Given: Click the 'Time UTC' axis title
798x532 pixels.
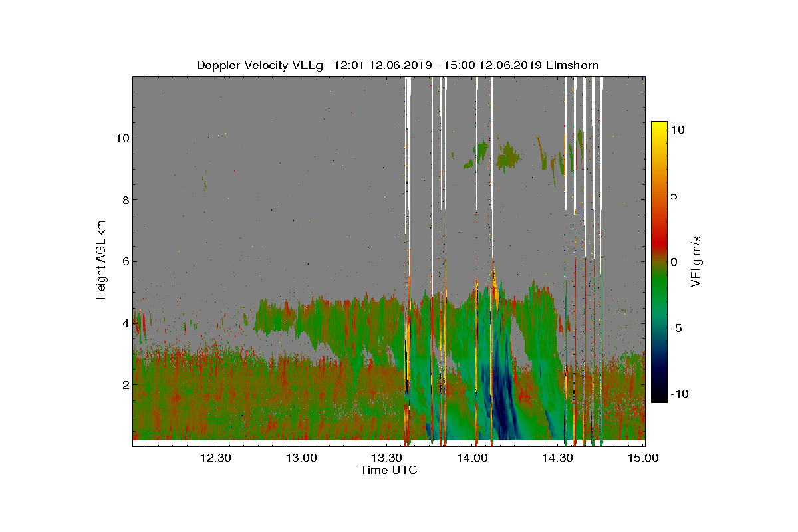Looking at the screenshot, I should [x=388, y=470].
